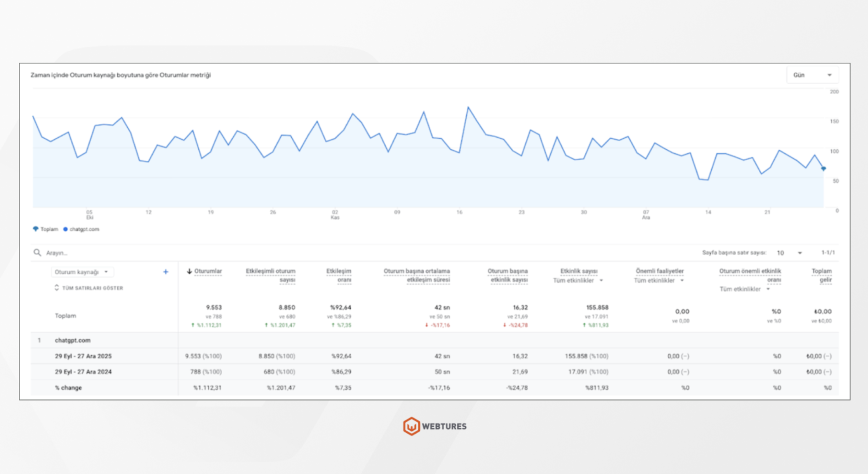The height and width of the screenshot is (474, 868).
Task: Open Oturum önemli etkinlik oranı filter dropdown
Action: point(744,289)
